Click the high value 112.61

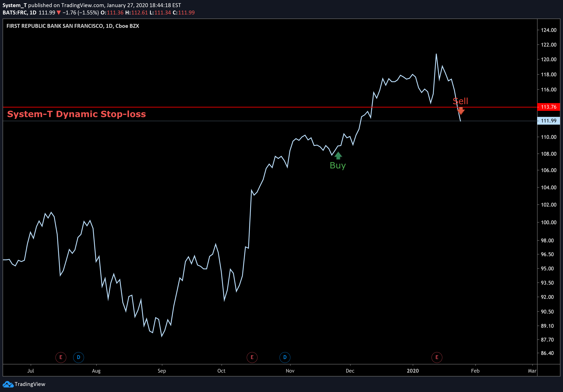point(139,13)
